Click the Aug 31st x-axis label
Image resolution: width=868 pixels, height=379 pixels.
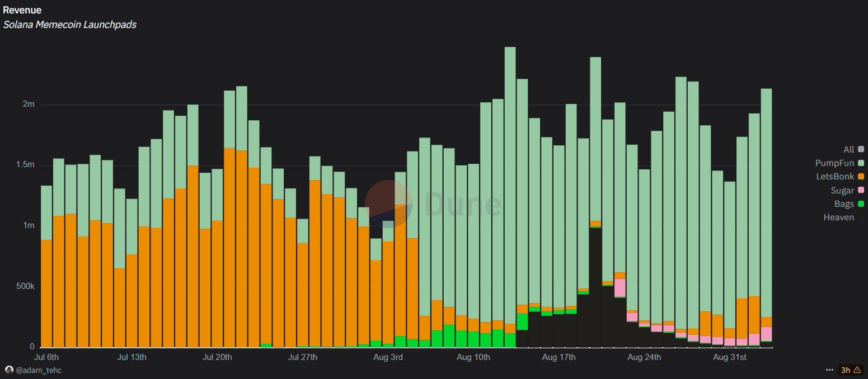click(x=730, y=357)
